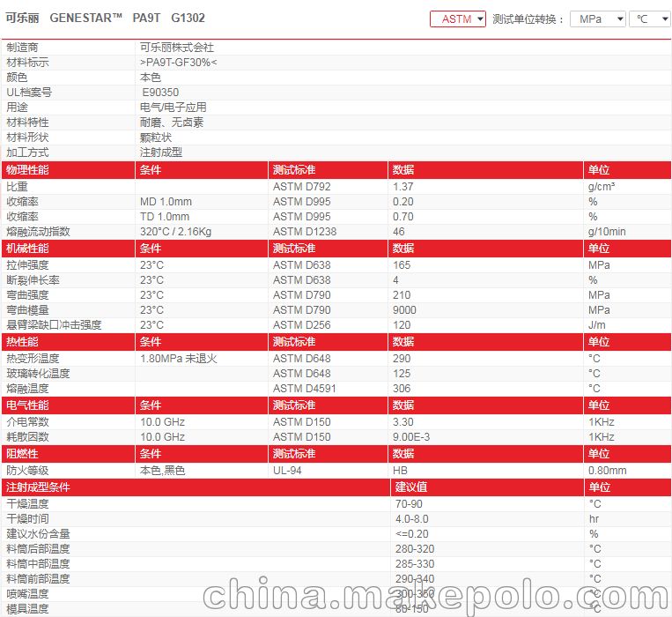This screenshot has height=617, width=672.
Task: Click thickness unit '0.80mm'
Action: pos(608,471)
